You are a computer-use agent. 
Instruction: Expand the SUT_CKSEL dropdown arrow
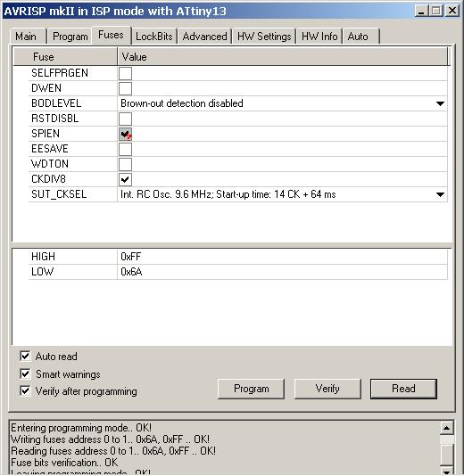tap(440, 194)
